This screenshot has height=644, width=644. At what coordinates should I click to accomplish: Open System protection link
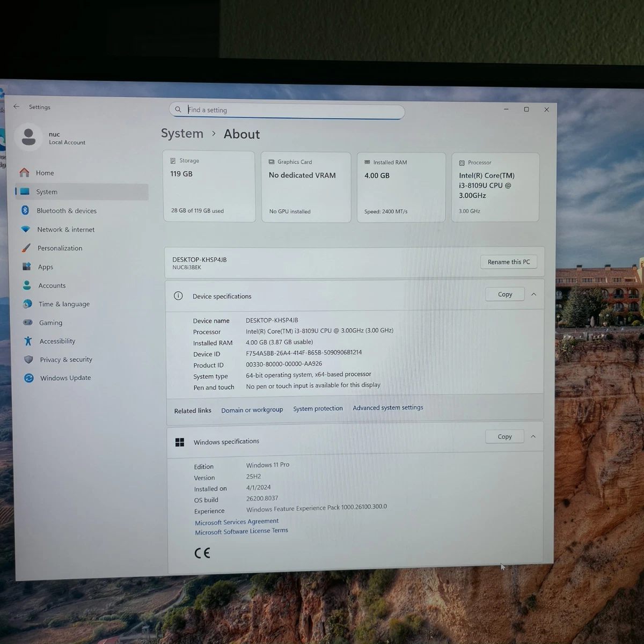pyautogui.click(x=318, y=408)
